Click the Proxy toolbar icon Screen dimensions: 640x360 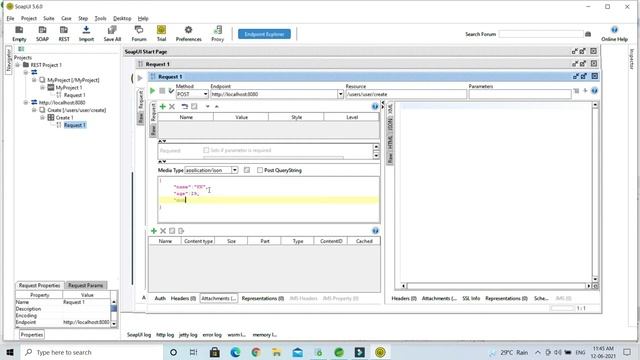[x=218, y=33]
